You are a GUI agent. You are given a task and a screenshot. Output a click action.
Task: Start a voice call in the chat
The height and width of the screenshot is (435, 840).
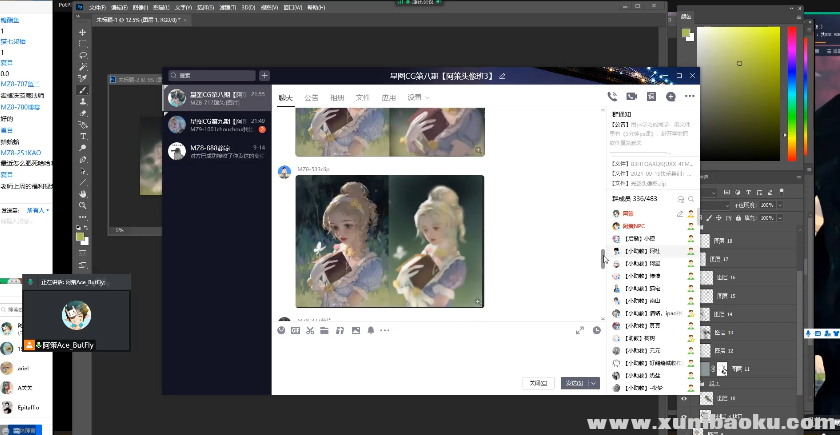612,97
